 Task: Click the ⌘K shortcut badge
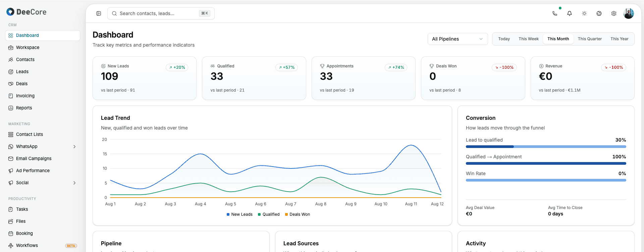click(x=205, y=13)
